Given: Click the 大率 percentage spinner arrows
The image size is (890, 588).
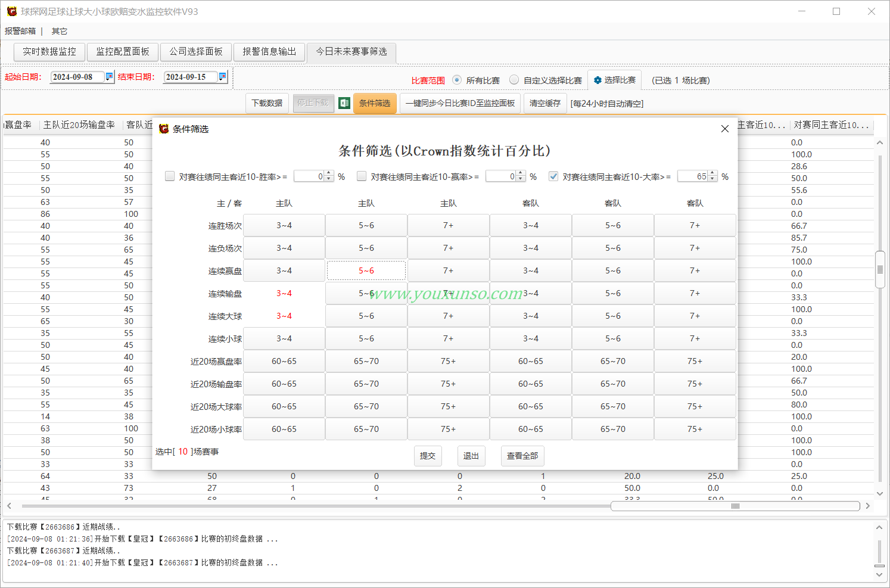Looking at the screenshot, I should [712, 176].
